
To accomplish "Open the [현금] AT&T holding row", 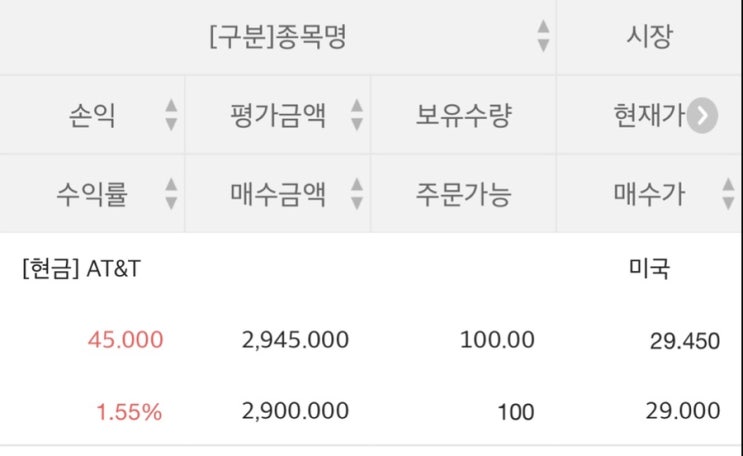I will click(372, 338).
